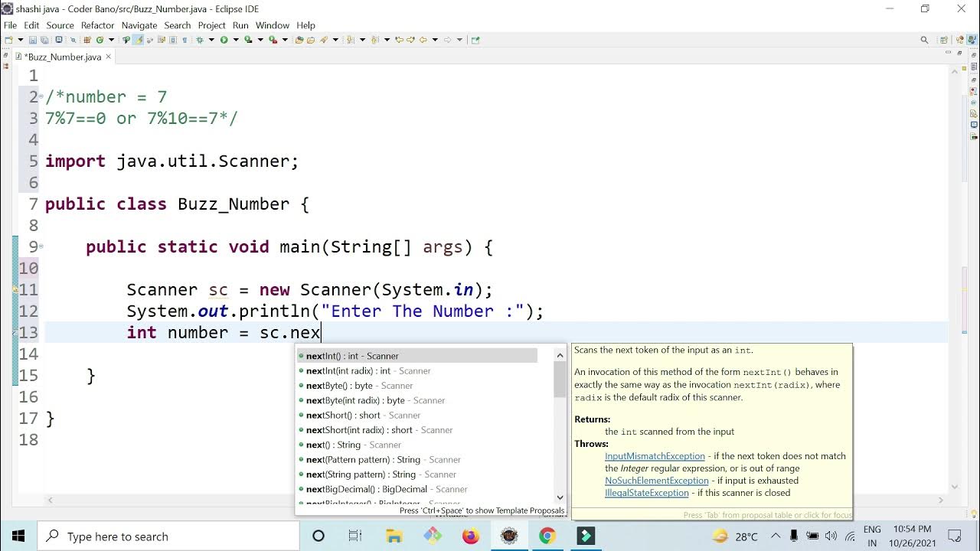Click the Save All toolbar icon
The width and height of the screenshot is (980, 551).
44,40
